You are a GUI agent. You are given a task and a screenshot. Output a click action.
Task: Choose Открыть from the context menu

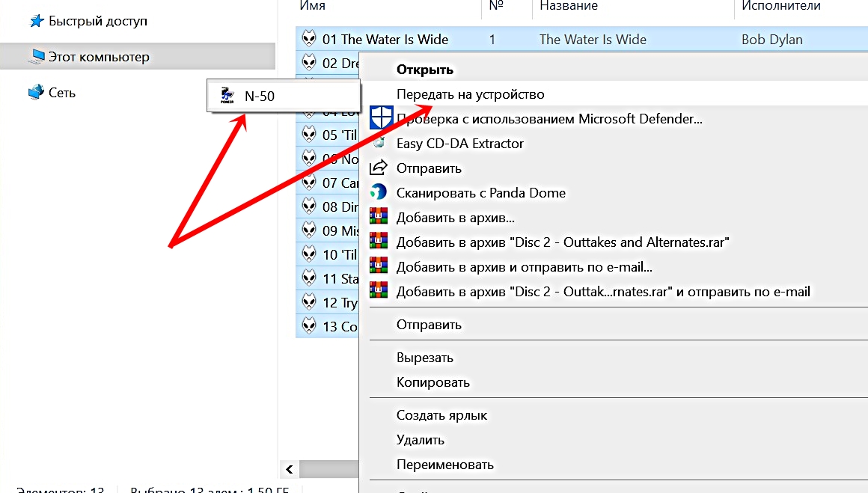pyautogui.click(x=425, y=70)
